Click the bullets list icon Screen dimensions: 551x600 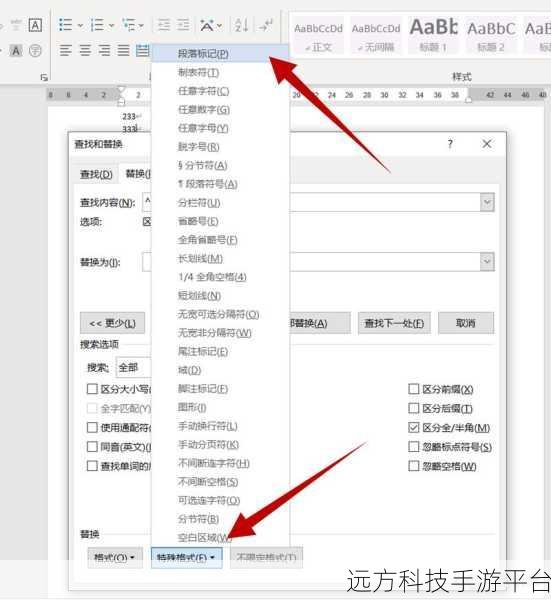[66, 25]
